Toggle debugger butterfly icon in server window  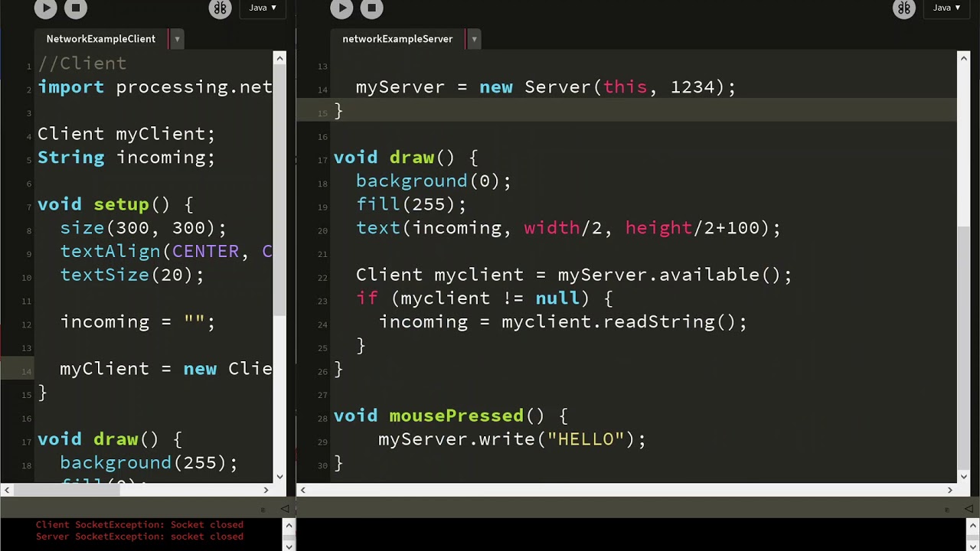click(904, 8)
